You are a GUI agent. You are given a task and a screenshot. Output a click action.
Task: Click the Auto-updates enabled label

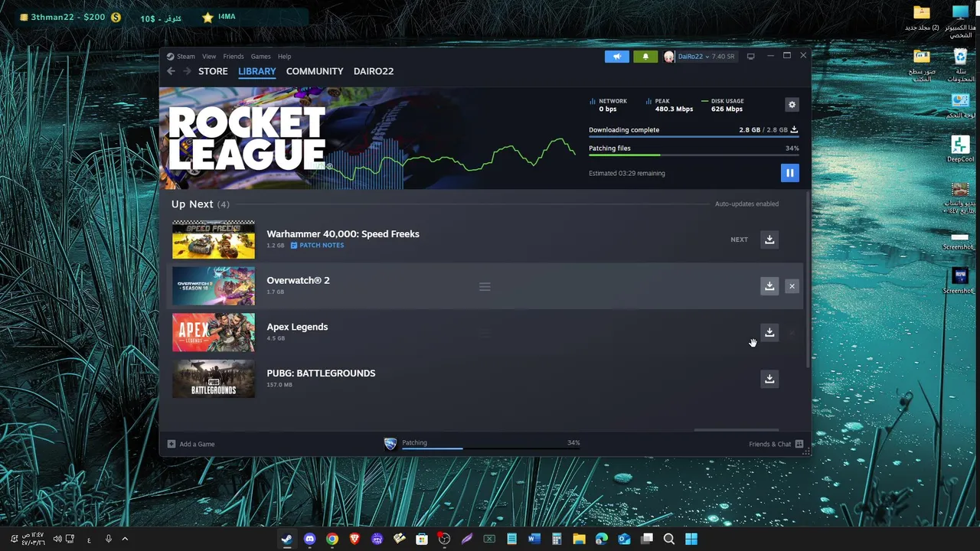click(x=746, y=204)
